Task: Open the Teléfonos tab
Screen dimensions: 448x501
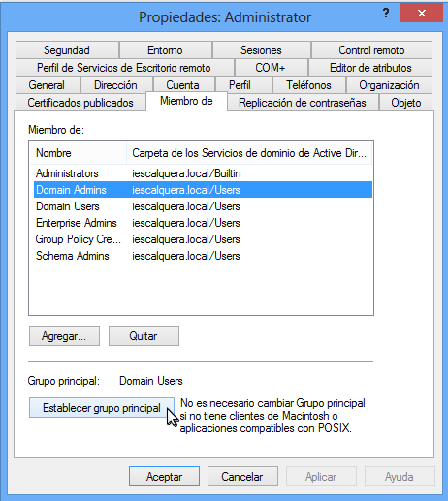Action: tap(309, 85)
